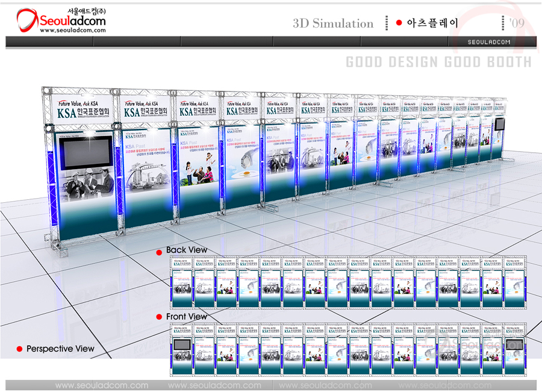Click the Back View label
Viewport: 542px width, 392px height.
(x=186, y=250)
